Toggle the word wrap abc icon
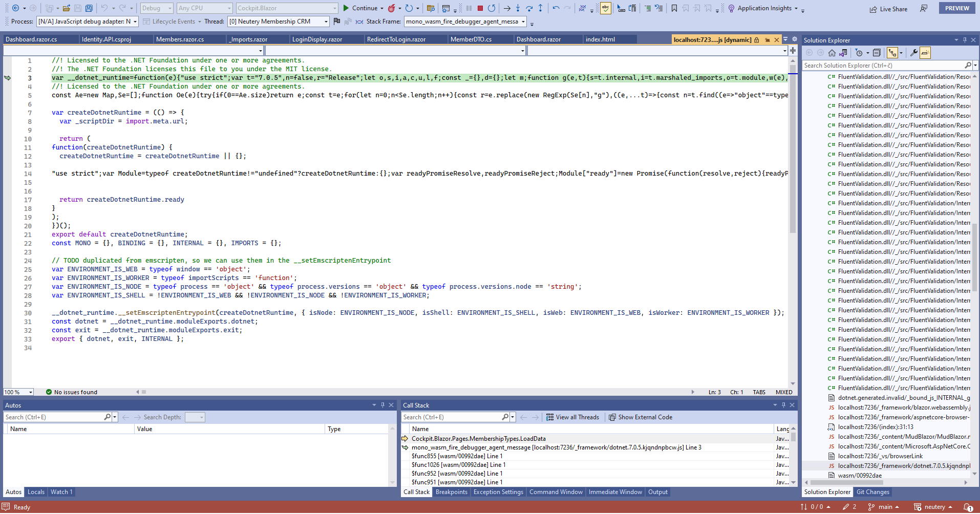 (x=605, y=8)
